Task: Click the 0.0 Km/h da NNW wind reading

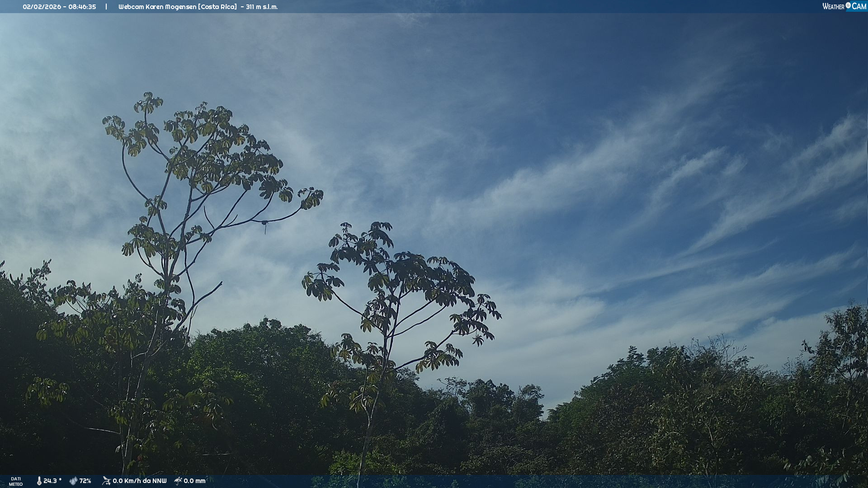Action: (x=140, y=481)
